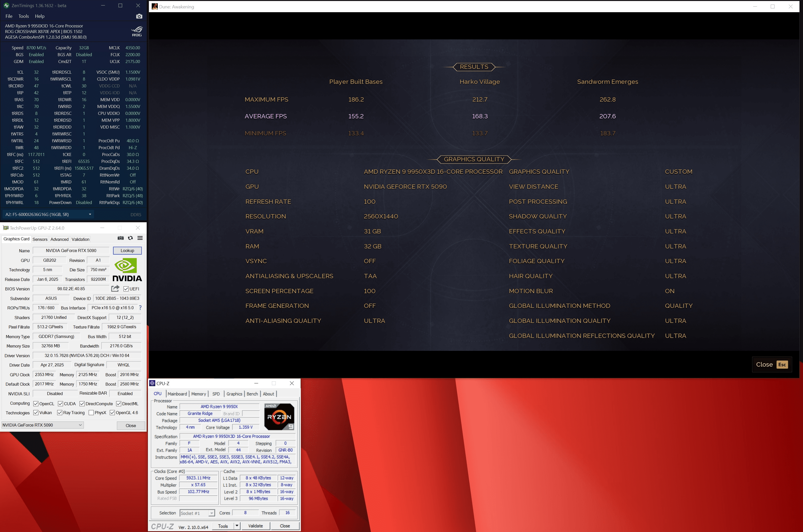Open CPU-Z Socket #1 selection dropdown
This screenshot has height=532, width=803.
tap(197, 513)
